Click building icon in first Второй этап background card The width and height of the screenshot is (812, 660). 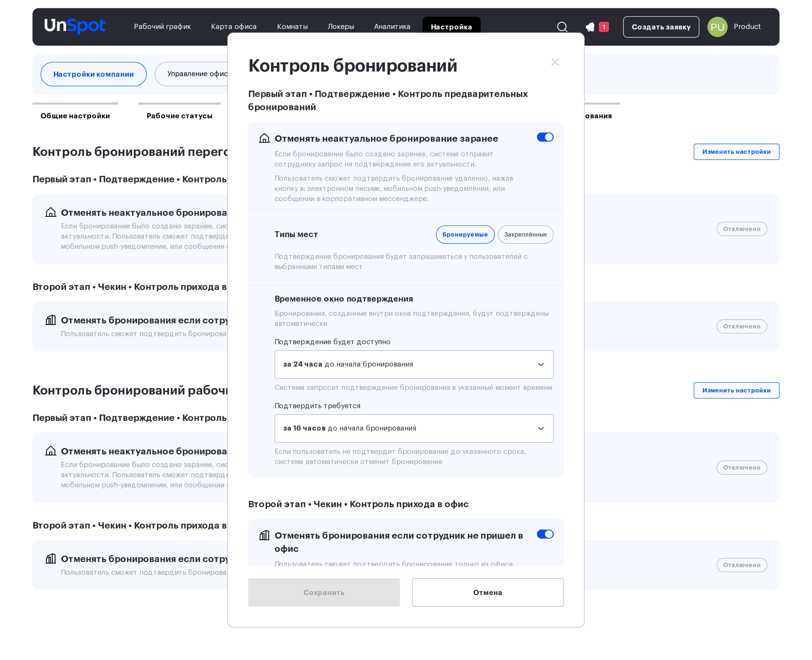coord(50,320)
